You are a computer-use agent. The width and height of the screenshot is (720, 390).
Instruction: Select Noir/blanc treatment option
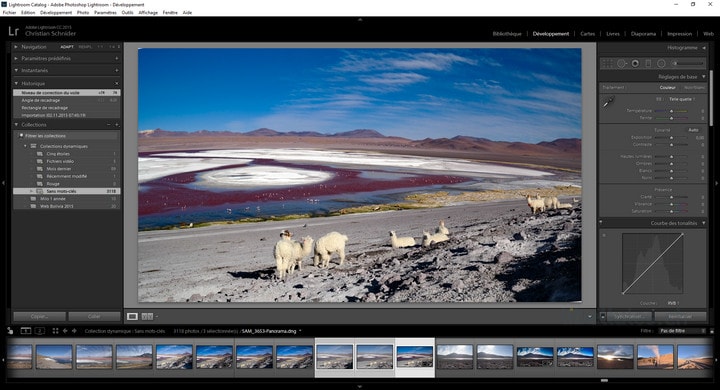pos(694,87)
